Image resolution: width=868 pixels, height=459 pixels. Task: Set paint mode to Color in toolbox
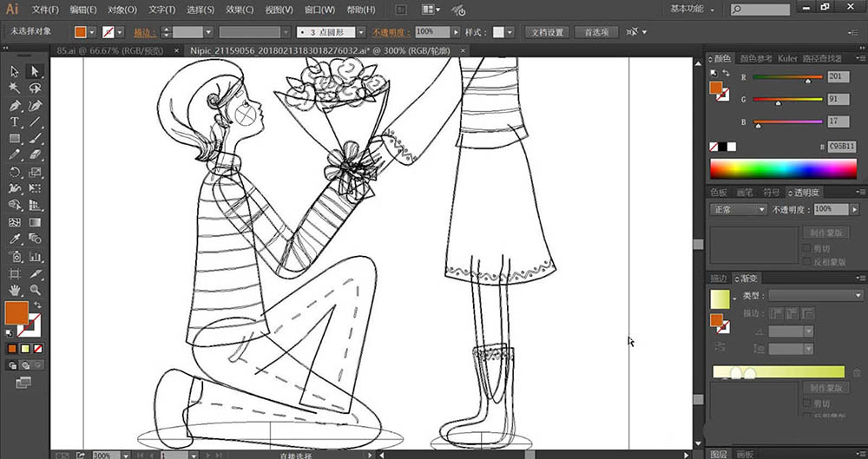tap(12, 349)
